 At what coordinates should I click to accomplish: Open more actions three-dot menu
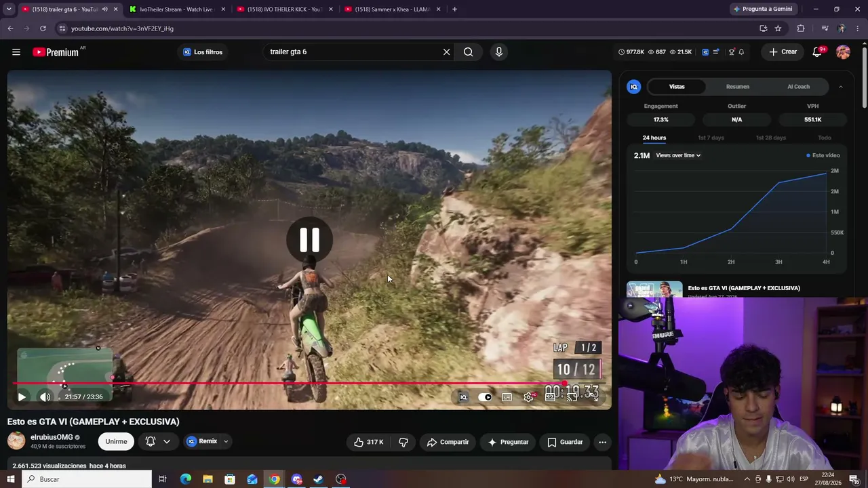(x=602, y=442)
